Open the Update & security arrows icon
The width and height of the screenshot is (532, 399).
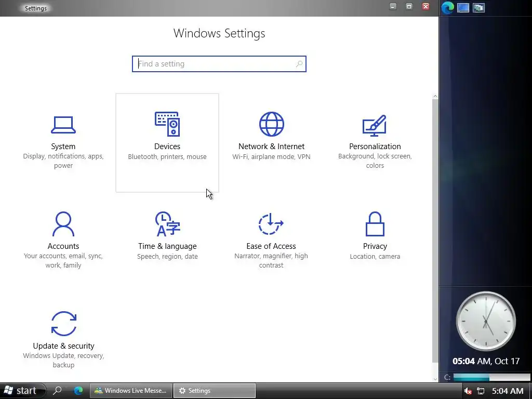tap(64, 323)
